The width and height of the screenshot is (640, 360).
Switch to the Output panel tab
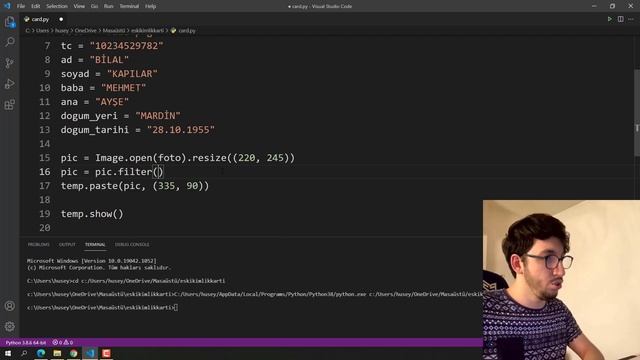pos(67,244)
